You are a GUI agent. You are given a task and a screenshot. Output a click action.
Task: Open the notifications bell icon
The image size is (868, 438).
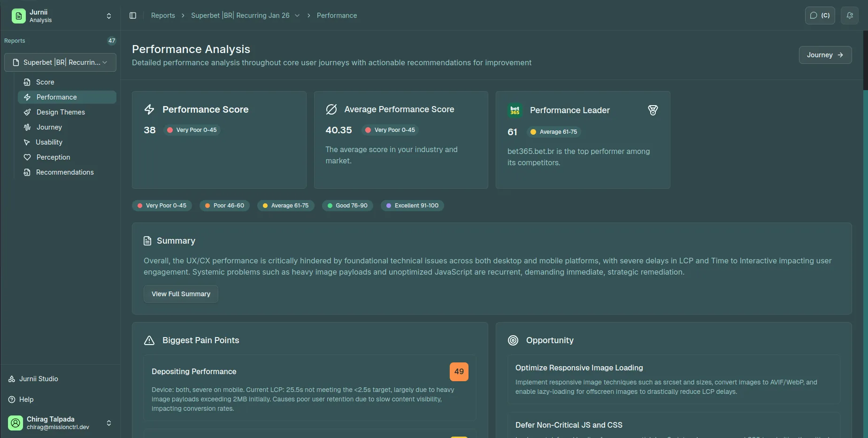coord(849,15)
